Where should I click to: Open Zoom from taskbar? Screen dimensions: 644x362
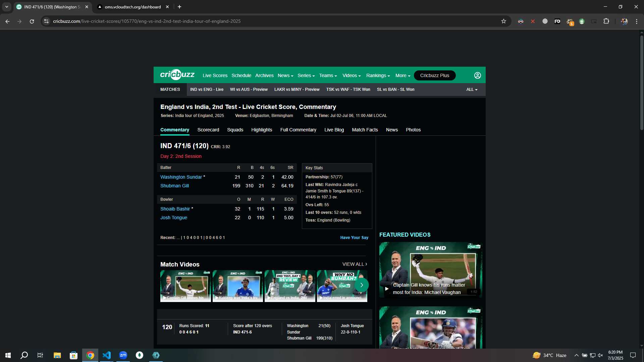[x=123, y=355]
